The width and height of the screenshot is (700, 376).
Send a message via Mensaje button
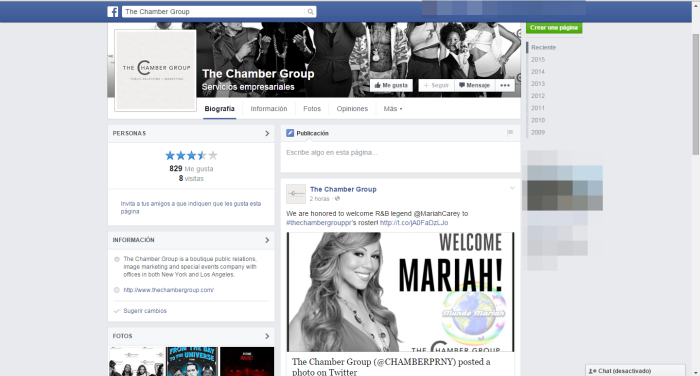pos(475,85)
